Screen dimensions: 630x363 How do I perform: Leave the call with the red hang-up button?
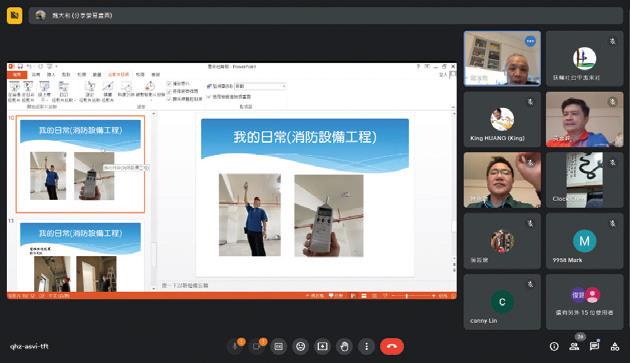[x=392, y=346]
